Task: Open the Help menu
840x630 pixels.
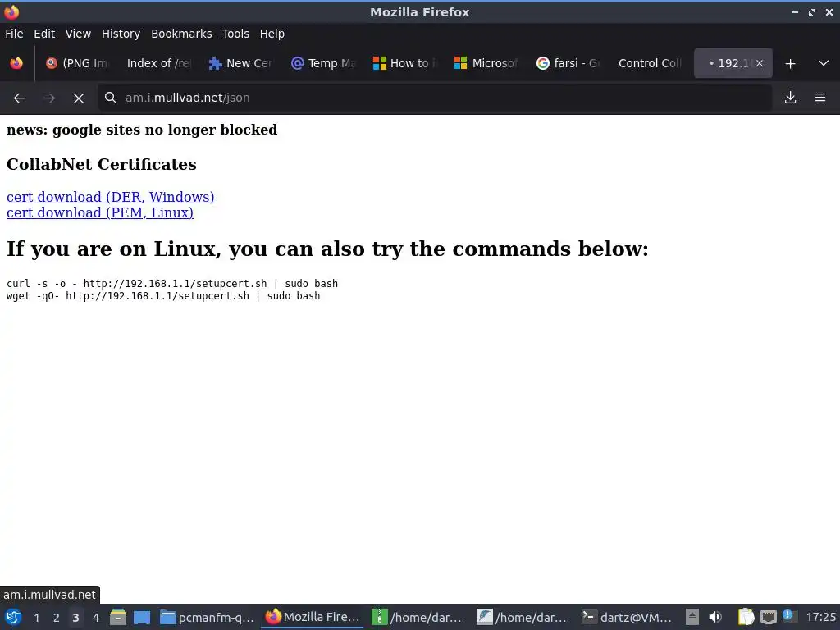Action: click(272, 34)
